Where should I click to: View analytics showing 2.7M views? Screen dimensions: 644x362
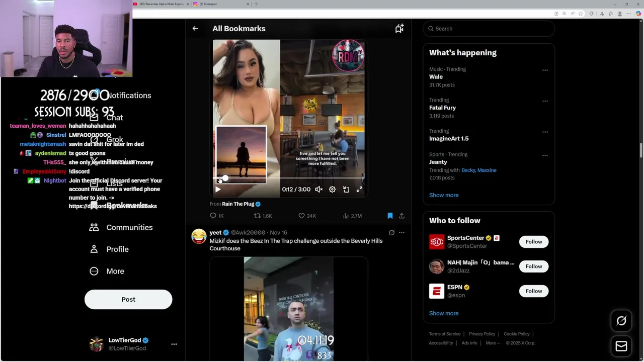tap(352, 216)
